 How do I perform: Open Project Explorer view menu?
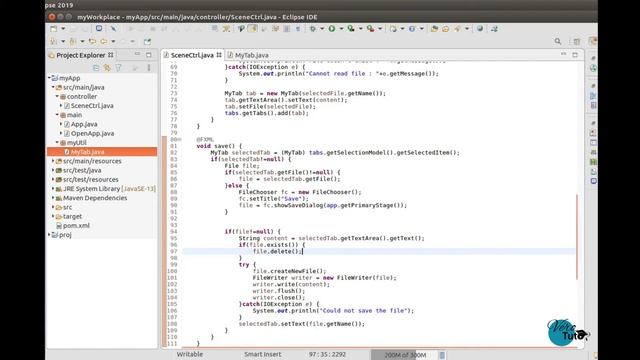click(149, 68)
